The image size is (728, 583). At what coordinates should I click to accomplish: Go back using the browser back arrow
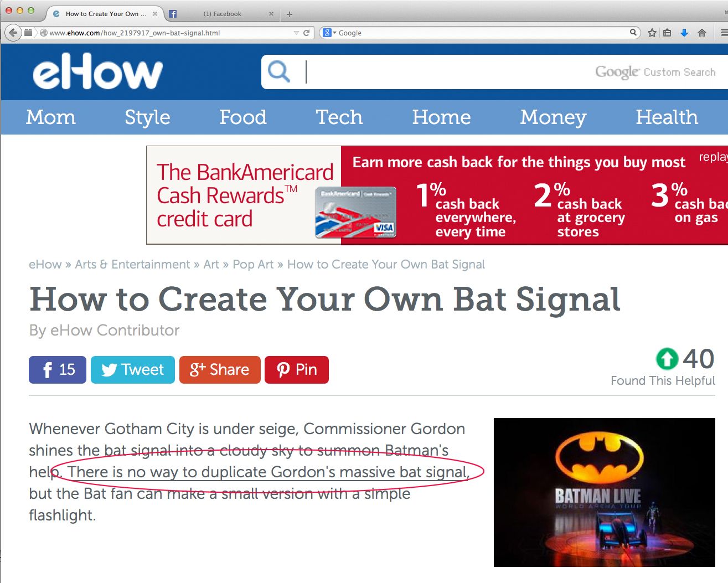coord(13,33)
